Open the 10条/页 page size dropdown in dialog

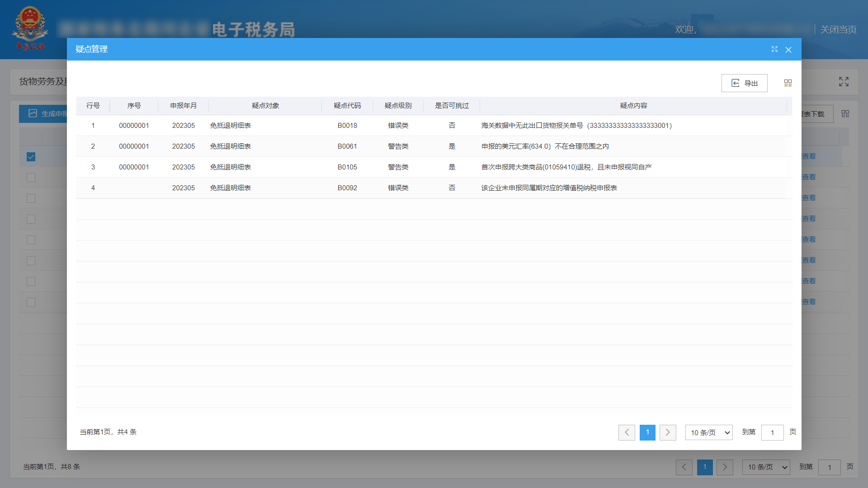(x=708, y=432)
